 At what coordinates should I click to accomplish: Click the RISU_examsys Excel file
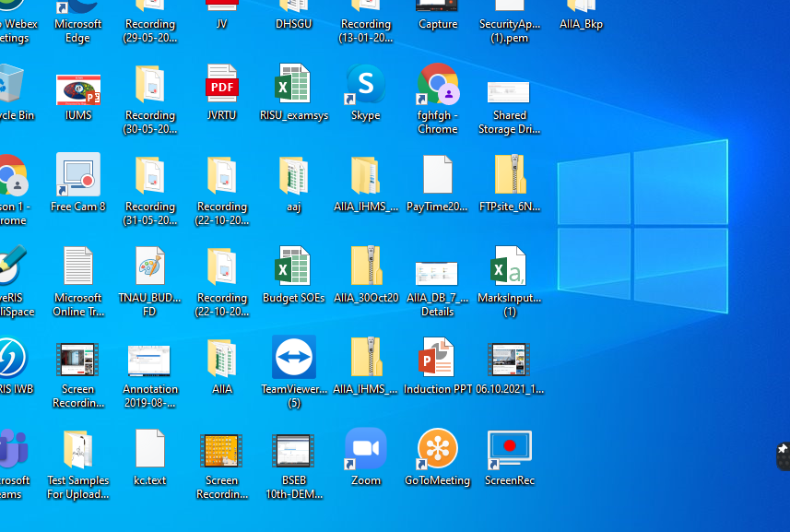[294, 85]
